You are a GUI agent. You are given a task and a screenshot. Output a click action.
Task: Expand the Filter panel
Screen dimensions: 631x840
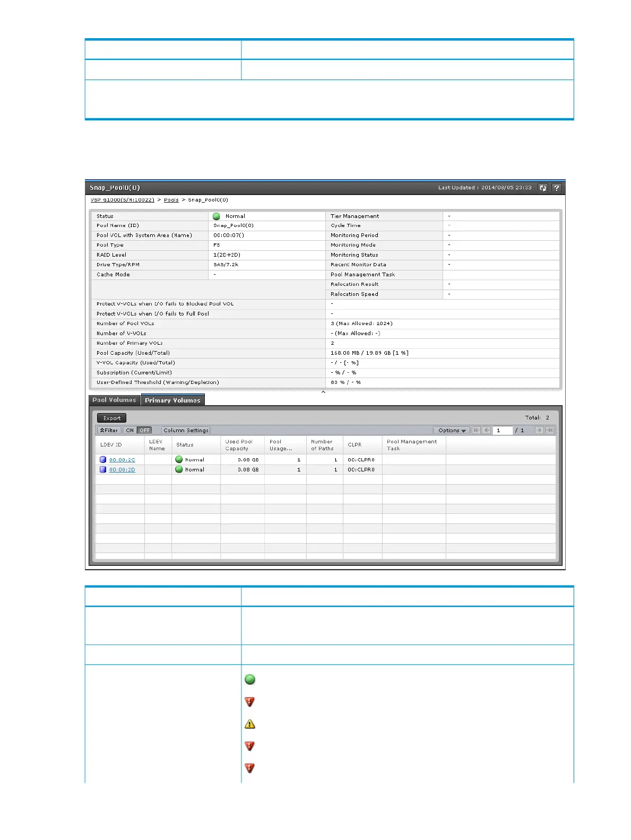pos(109,430)
